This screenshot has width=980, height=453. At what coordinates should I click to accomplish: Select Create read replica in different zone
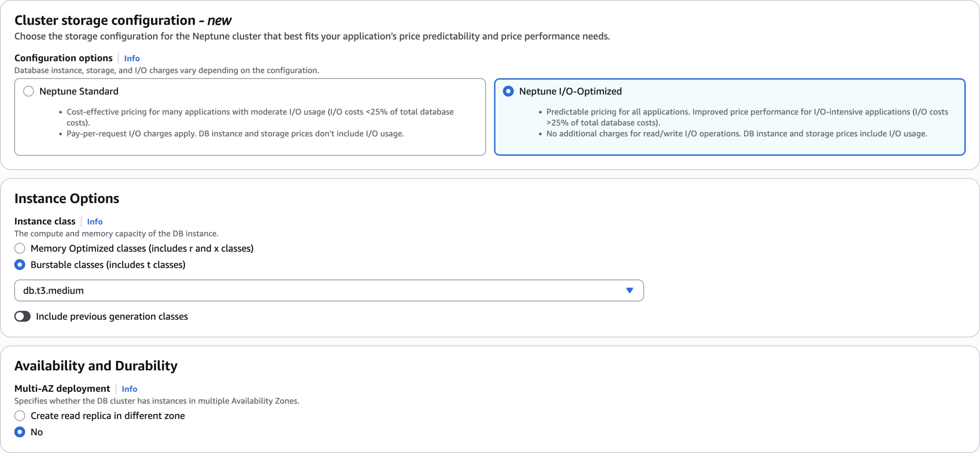[x=20, y=415]
